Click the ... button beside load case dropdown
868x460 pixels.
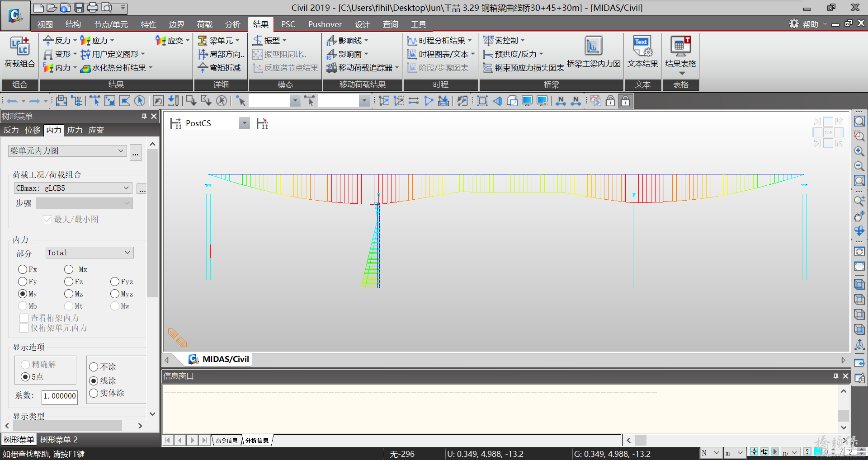(x=142, y=189)
